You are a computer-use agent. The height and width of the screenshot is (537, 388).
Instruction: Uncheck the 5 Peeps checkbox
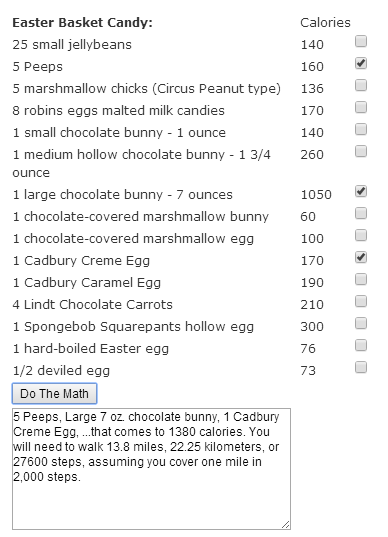(x=361, y=63)
